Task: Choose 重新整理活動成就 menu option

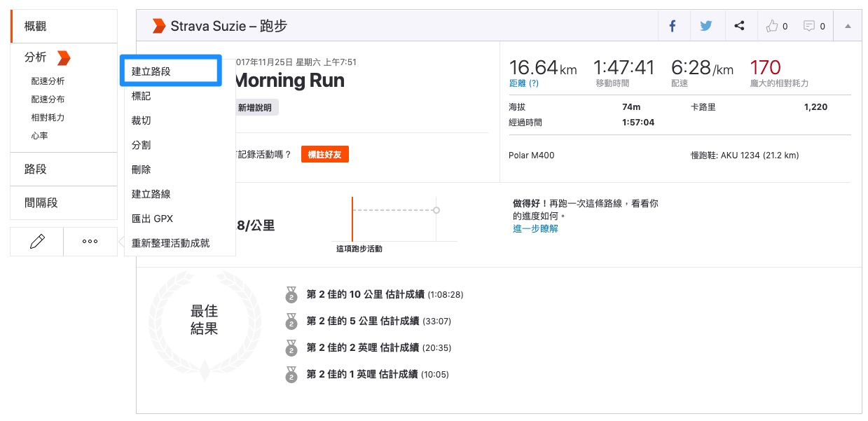Action: pyautogui.click(x=170, y=243)
